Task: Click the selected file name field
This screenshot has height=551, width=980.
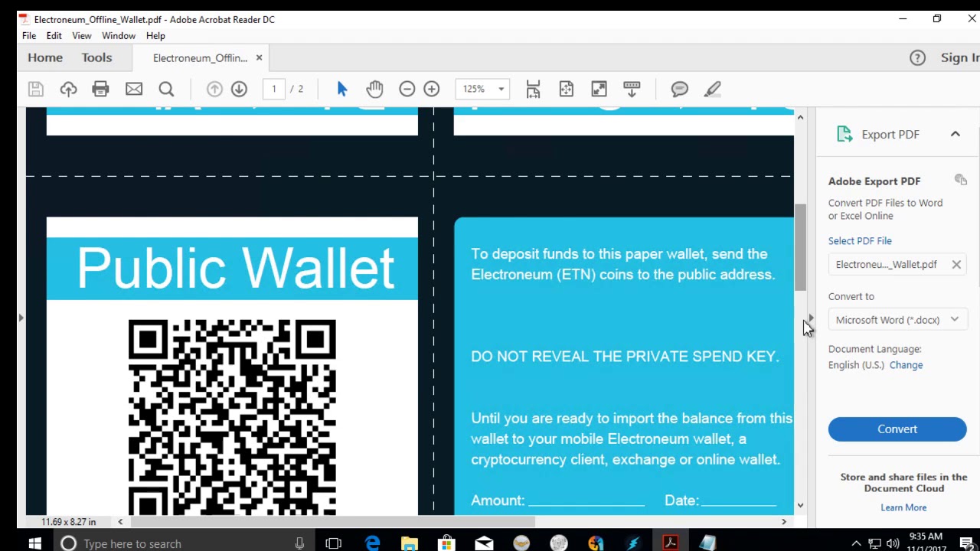Action: pyautogui.click(x=897, y=264)
